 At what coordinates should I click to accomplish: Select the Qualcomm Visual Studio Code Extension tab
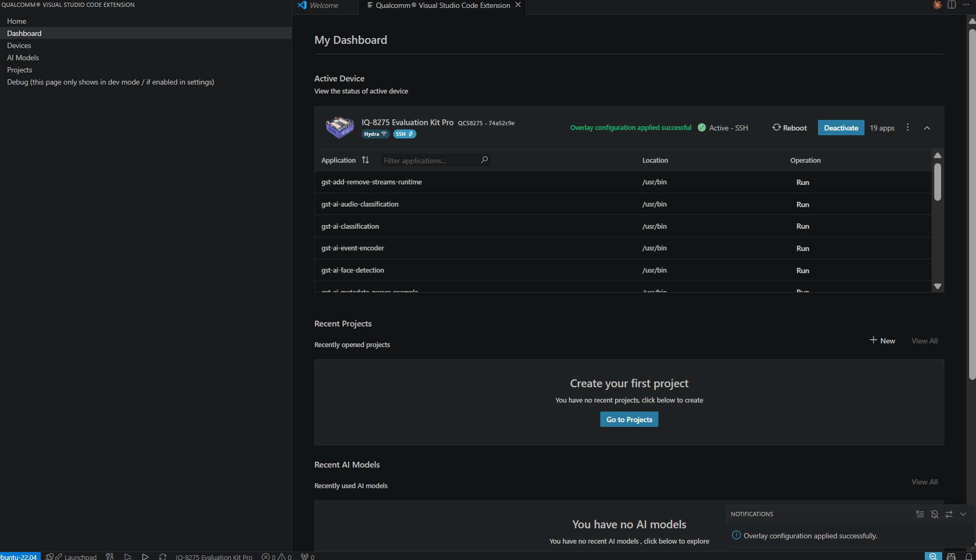coord(441,5)
